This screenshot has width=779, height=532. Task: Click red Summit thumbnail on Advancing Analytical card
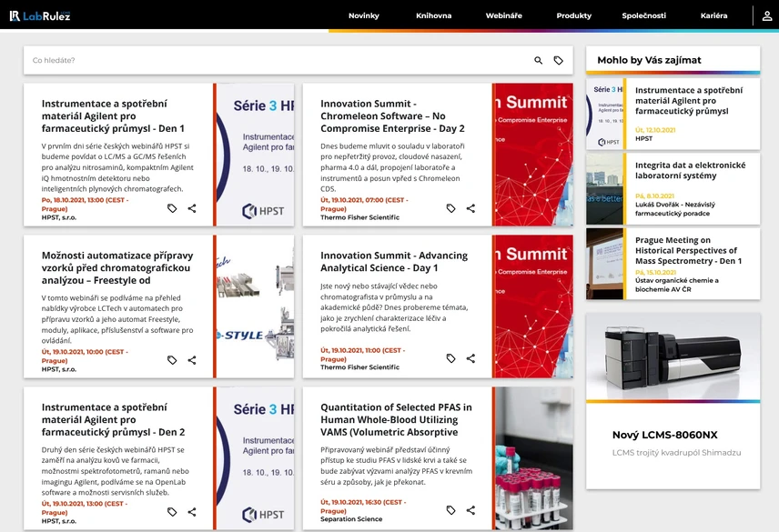point(534,306)
